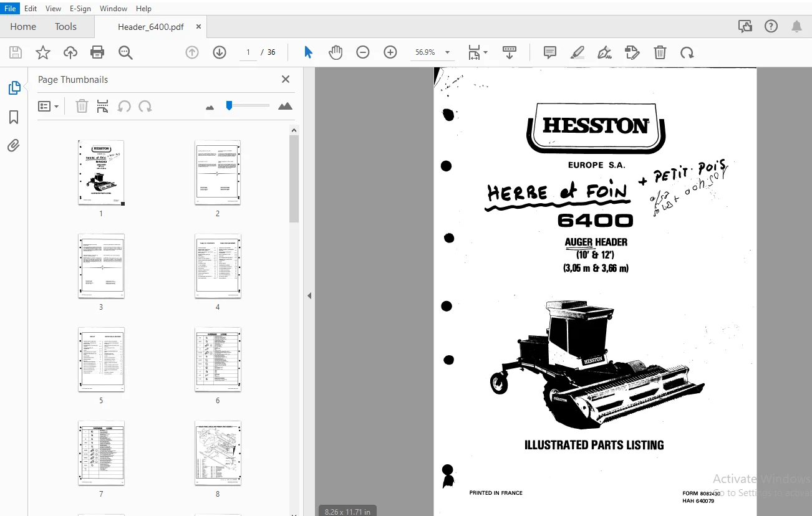Show the Bookmarks panel
Viewport: 812px width, 516px height.
(14, 117)
